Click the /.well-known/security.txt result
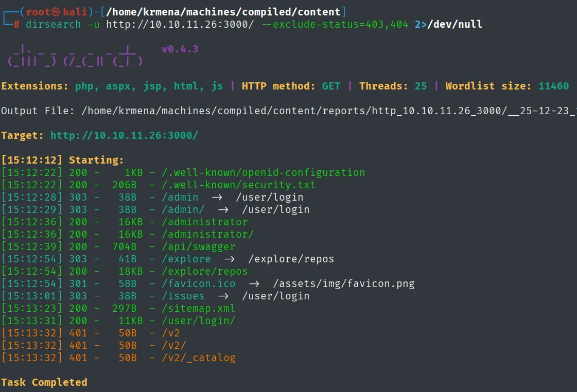This screenshot has width=577, height=392. [238, 185]
